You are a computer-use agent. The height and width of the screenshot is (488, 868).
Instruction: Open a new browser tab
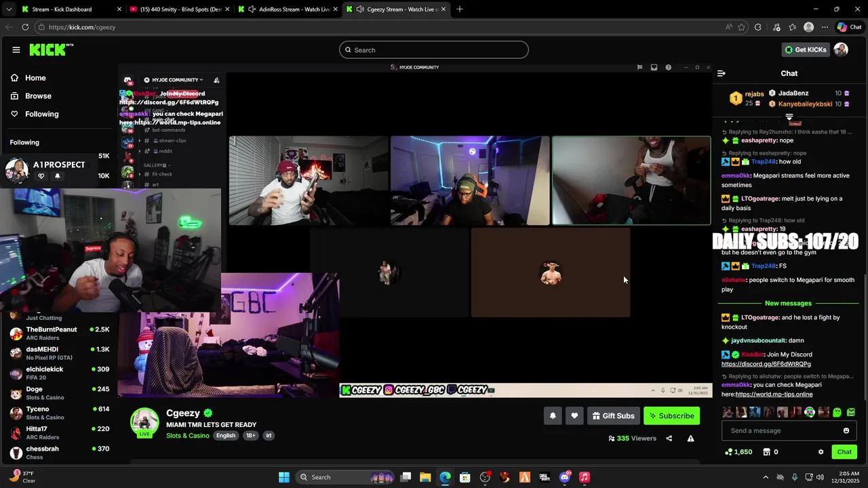coord(460,9)
